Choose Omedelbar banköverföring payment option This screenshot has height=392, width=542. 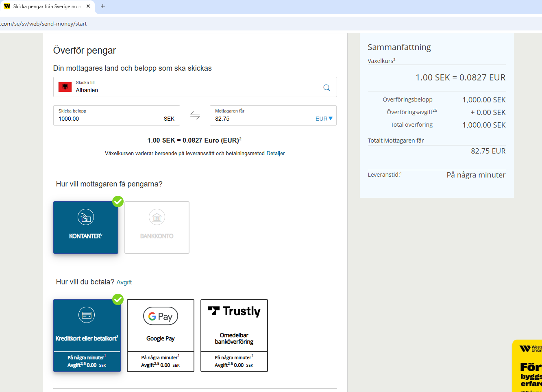point(234,338)
